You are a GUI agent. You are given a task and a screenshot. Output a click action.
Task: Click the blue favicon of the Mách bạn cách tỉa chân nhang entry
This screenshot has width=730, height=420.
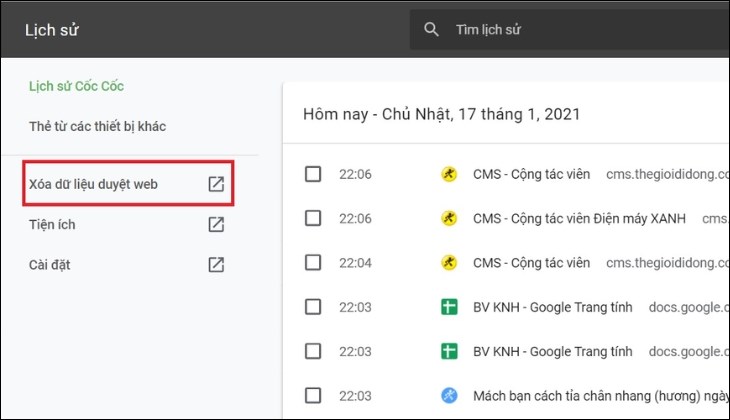[x=449, y=396]
